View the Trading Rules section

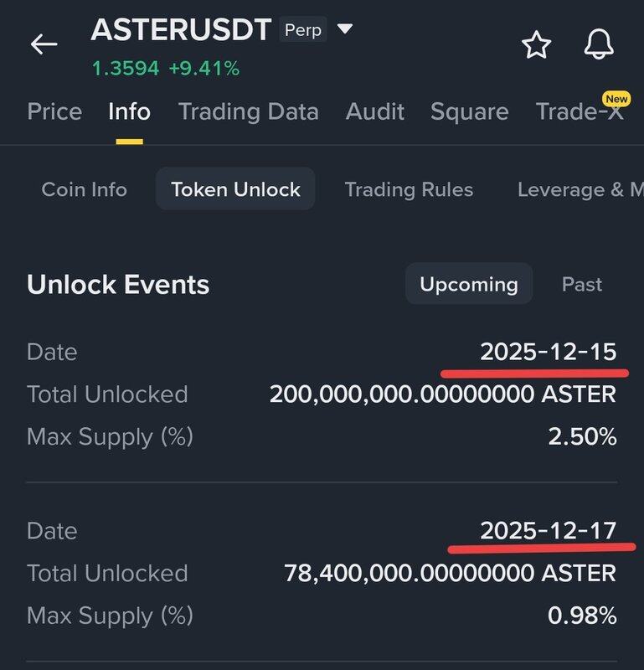[x=409, y=189]
